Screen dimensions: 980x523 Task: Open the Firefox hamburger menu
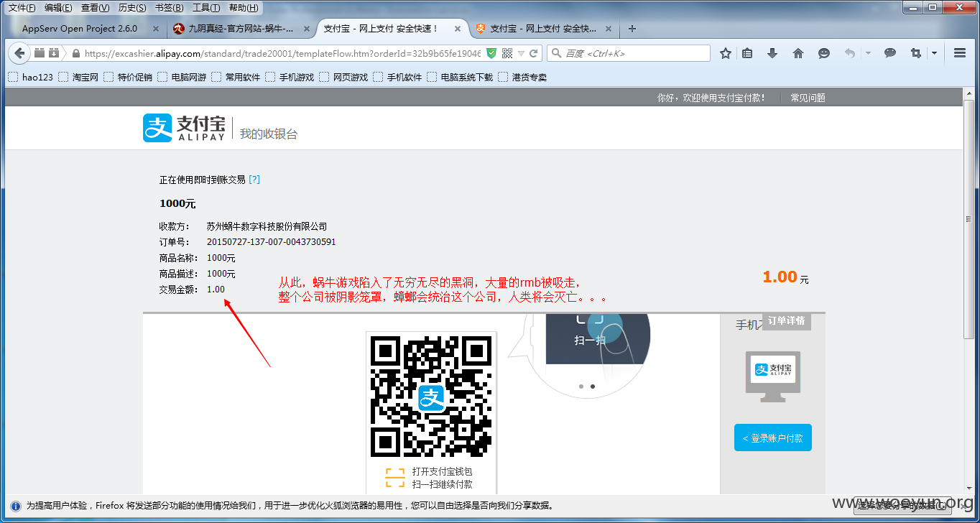[x=959, y=53]
